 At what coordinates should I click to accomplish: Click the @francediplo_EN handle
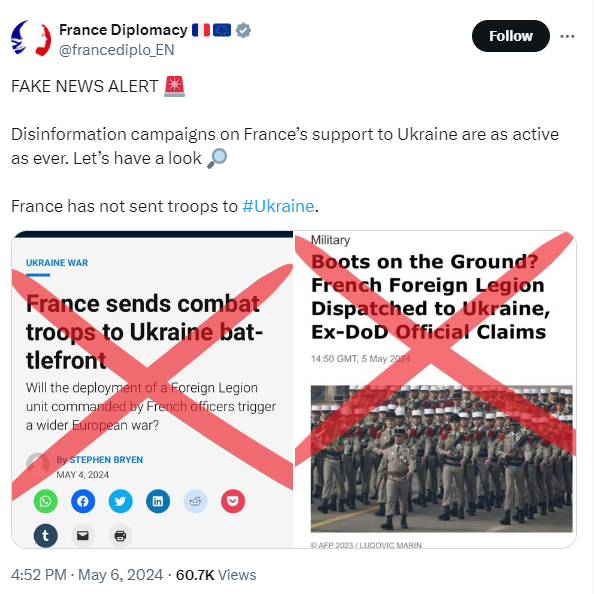(x=117, y=50)
